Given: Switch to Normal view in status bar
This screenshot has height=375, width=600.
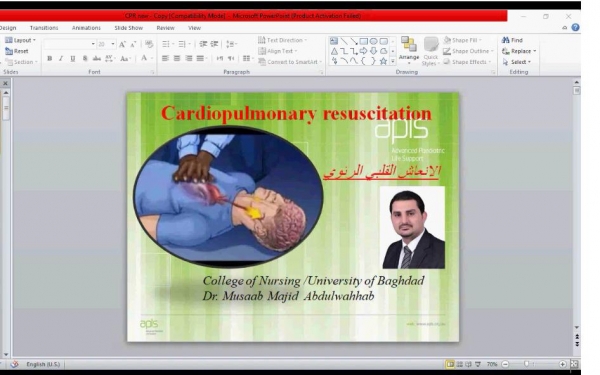Looking at the screenshot, I should (x=450, y=364).
